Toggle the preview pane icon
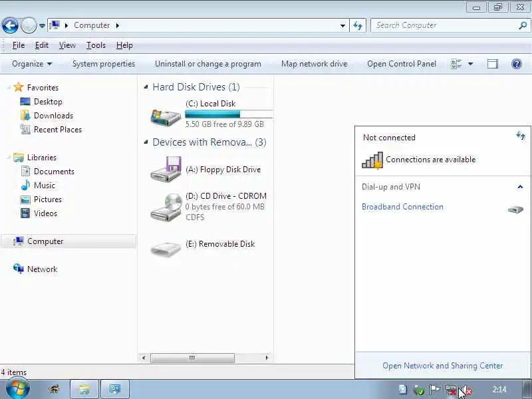 pos(493,64)
